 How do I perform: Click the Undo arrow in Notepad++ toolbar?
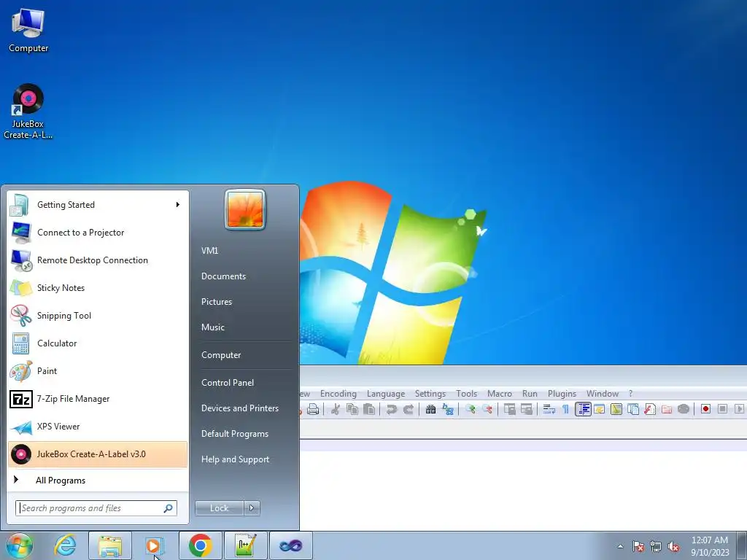coord(392,409)
